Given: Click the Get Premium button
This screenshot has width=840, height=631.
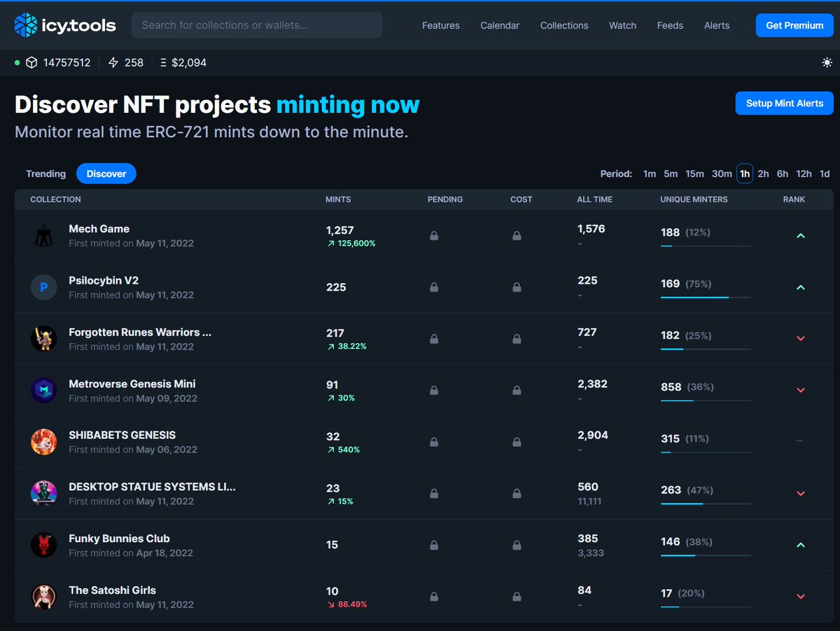Looking at the screenshot, I should pos(794,25).
